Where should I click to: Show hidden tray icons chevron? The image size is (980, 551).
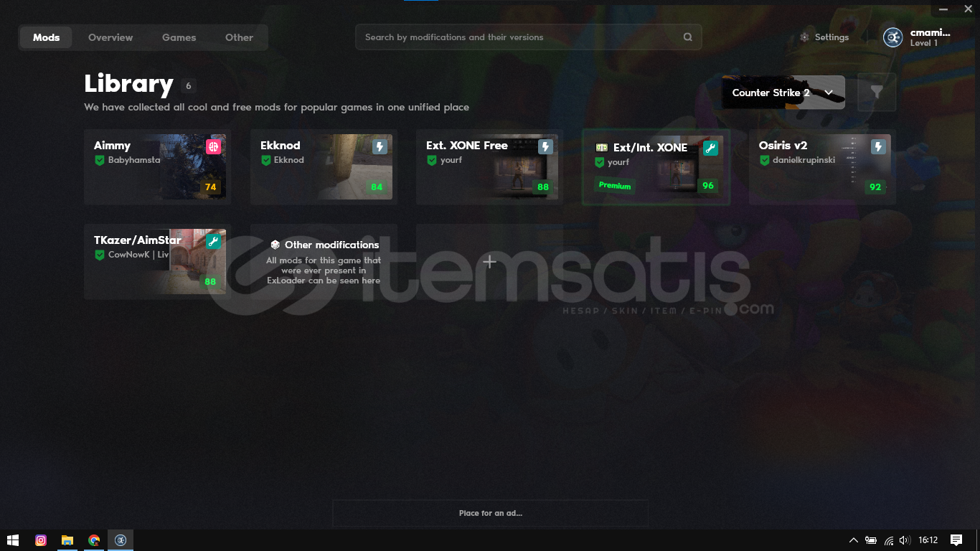(854, 540)
